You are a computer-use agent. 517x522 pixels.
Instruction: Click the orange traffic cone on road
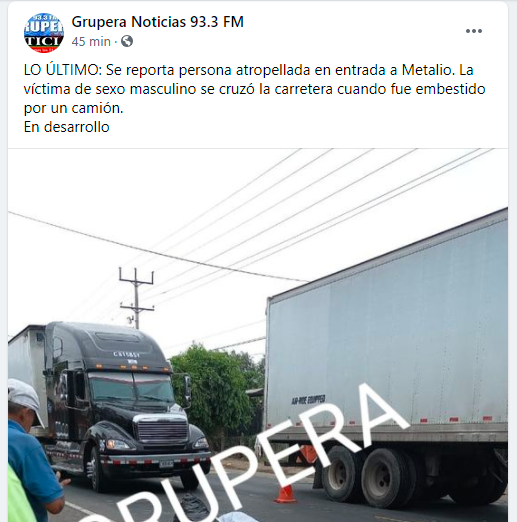(285, 493)
